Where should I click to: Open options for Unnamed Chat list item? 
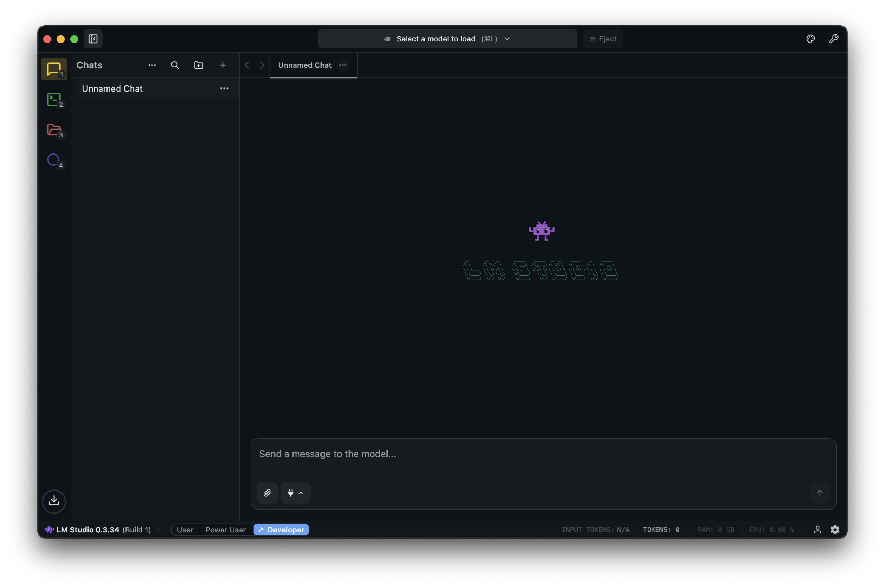[x=224, y=88]
